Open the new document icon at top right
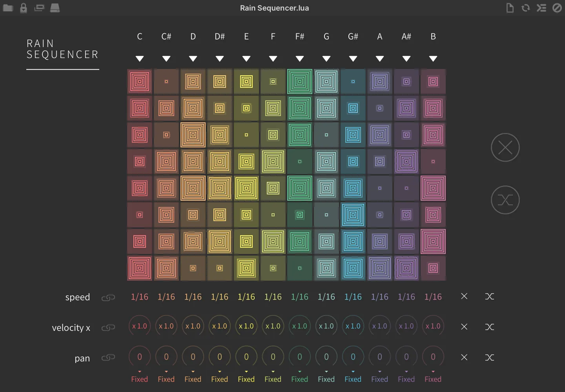The width and height of the screenshot is (565, 392). pyautogui.click(x=510, y=8)
